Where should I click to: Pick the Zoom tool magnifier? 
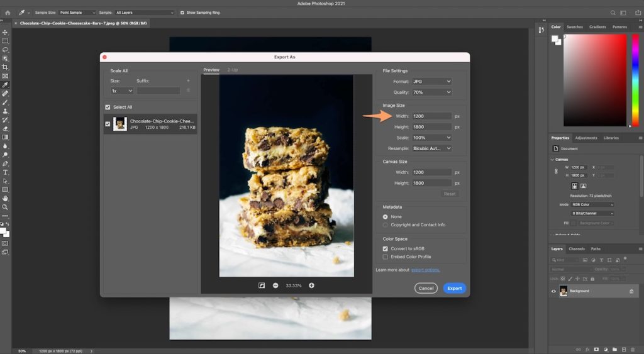pyautogui.click(x=5, y=207)
